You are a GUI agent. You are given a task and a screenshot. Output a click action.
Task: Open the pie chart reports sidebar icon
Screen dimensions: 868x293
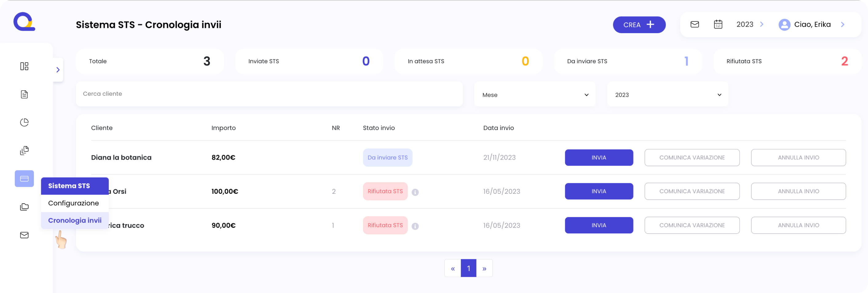(24, 122)
